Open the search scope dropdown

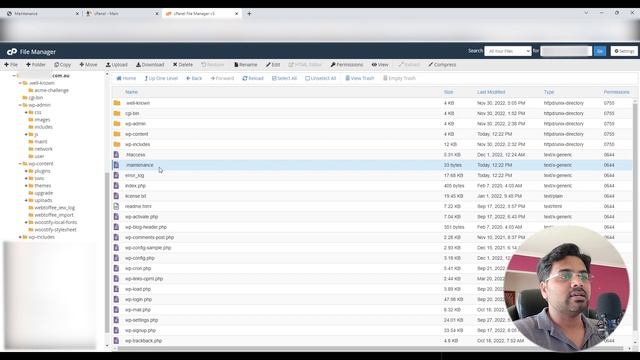pyautogui.click(x=508, y=51)
